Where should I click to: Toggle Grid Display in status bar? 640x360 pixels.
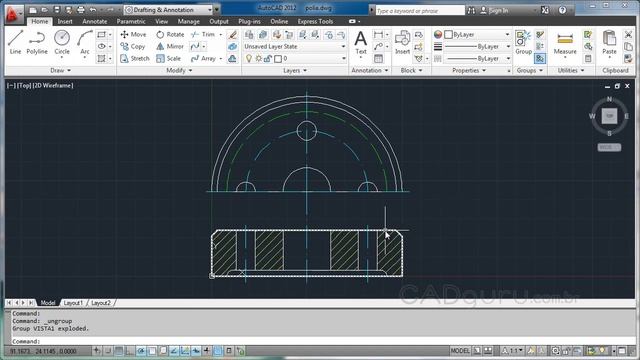119,351
